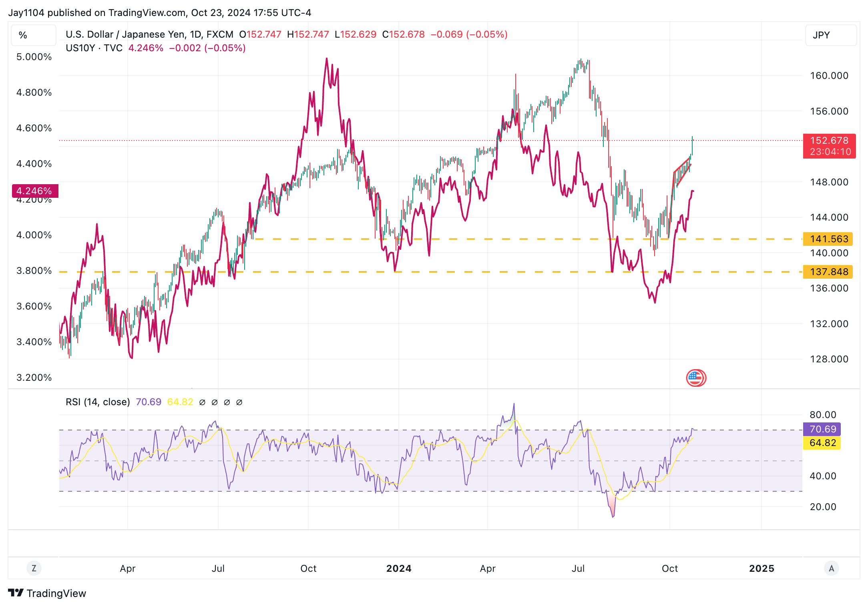Click the 152.678 current price label
The width and height of the screenshot is (868, 607).
pyautogui.click(x=829, y=141)
